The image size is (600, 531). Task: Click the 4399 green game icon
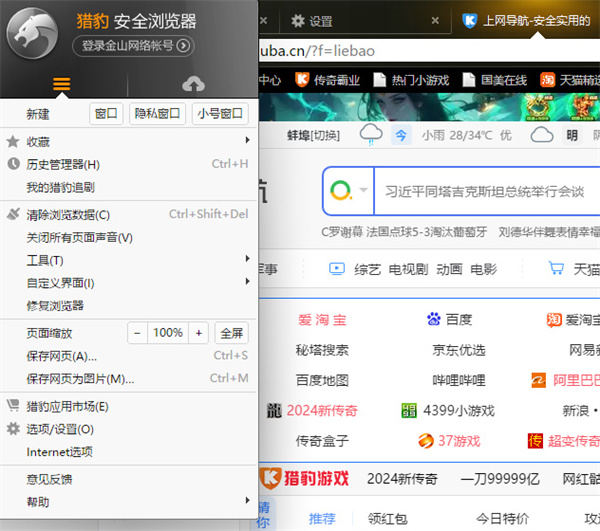coord(409,410)
